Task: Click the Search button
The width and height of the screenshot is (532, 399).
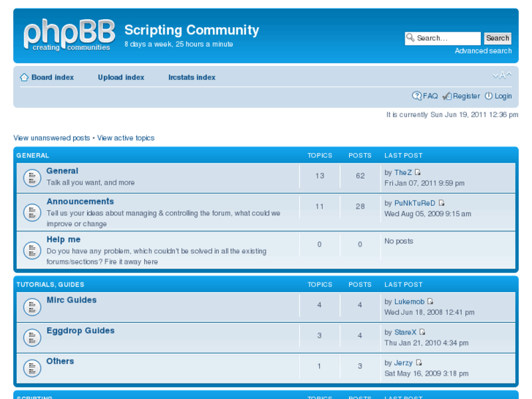Action: coord(498,38)
